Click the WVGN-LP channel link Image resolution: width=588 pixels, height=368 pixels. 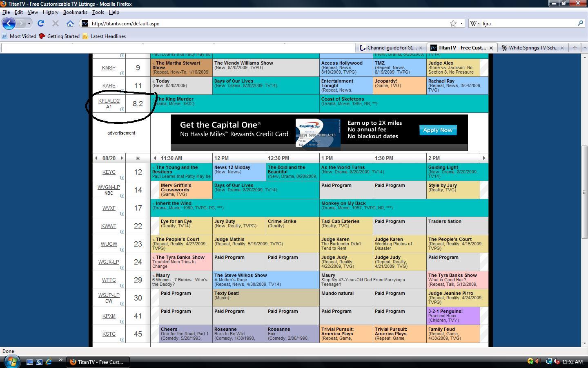[109, 187]
